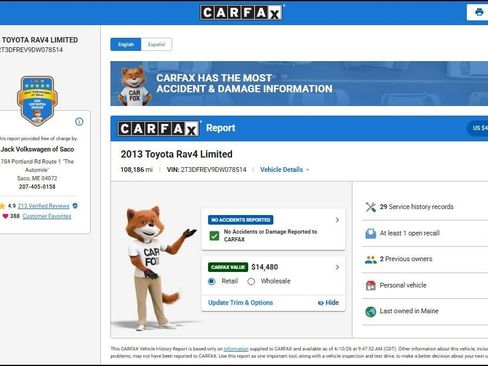Click 'Last owned in Maine' text

click(409, 311)
